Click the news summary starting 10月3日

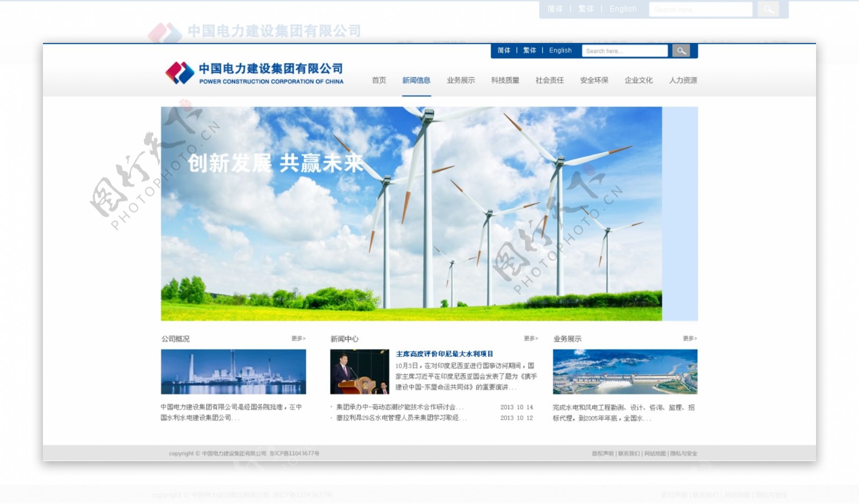click(466, 376)
